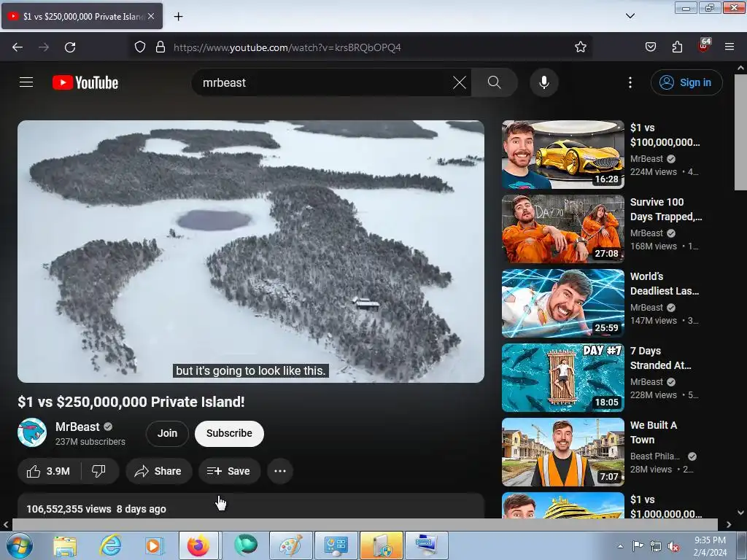
Task: Click the page scrollbar up arrow
Action: click(741, 68)
